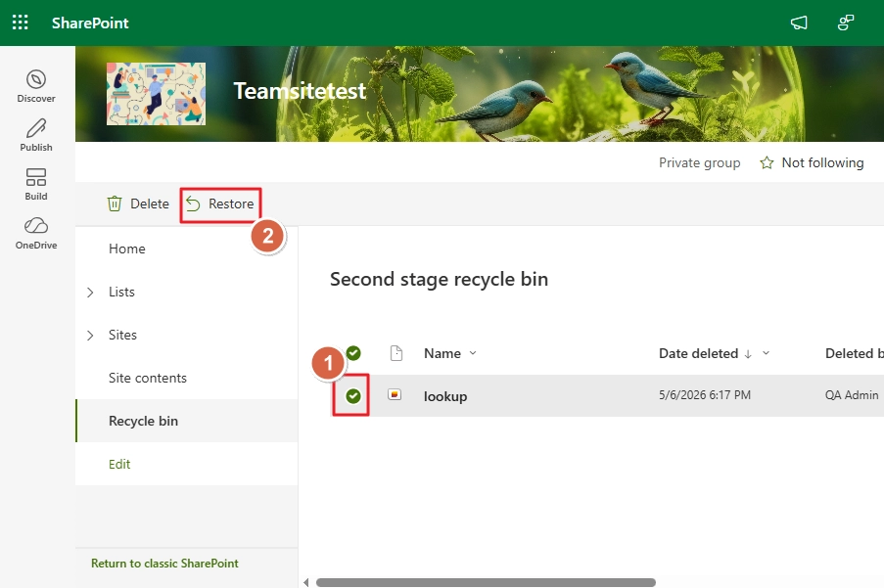This screenshot has width=884, height=588.
Task: Expand the Sites navigation chevron
Action: tap(90, 336)
